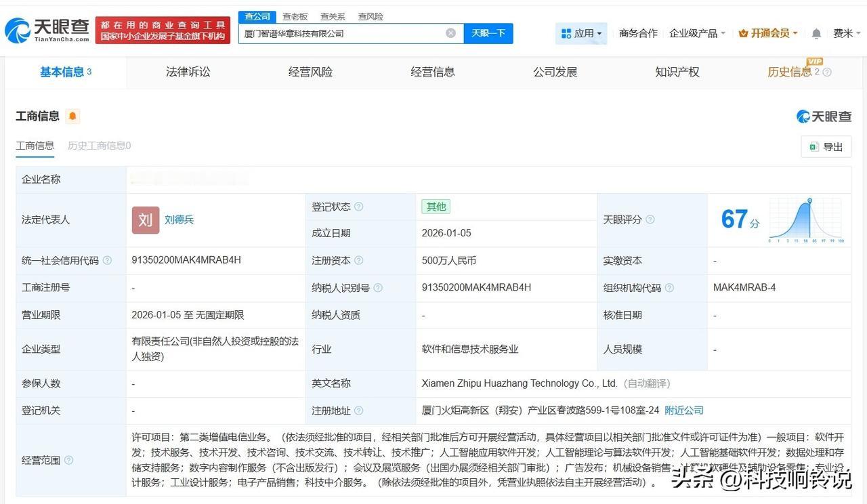Clear the search box with the × icon

coord(450,33)
